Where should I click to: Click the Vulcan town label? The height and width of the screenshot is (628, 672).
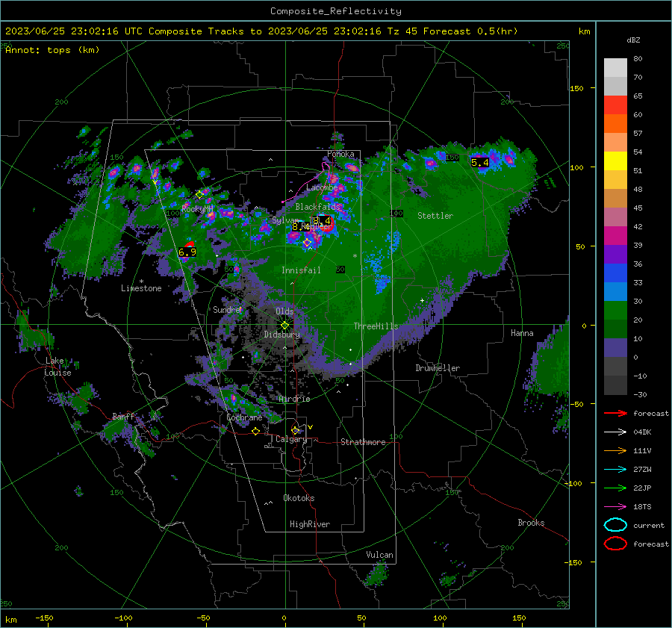(x=380, y=555)
